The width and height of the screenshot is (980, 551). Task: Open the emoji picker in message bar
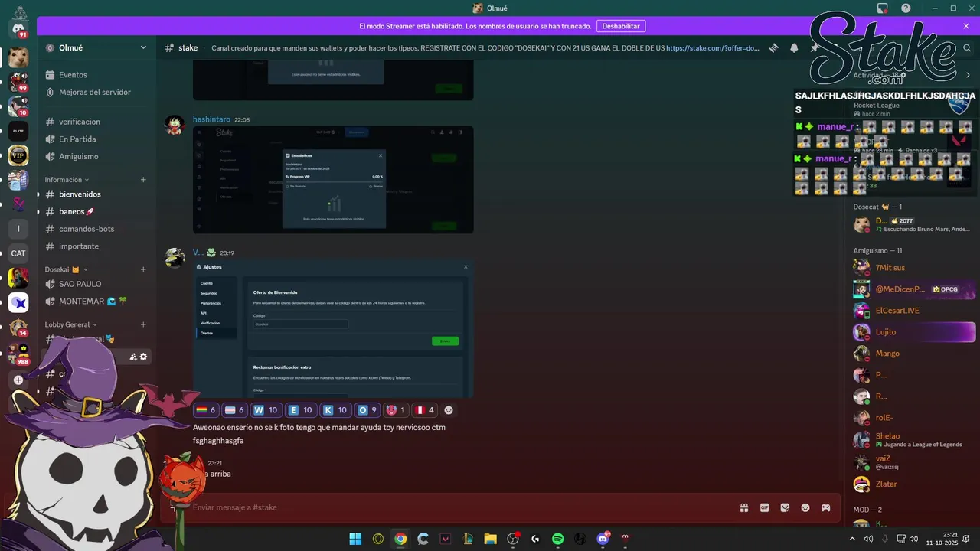(x=805, y=507)
